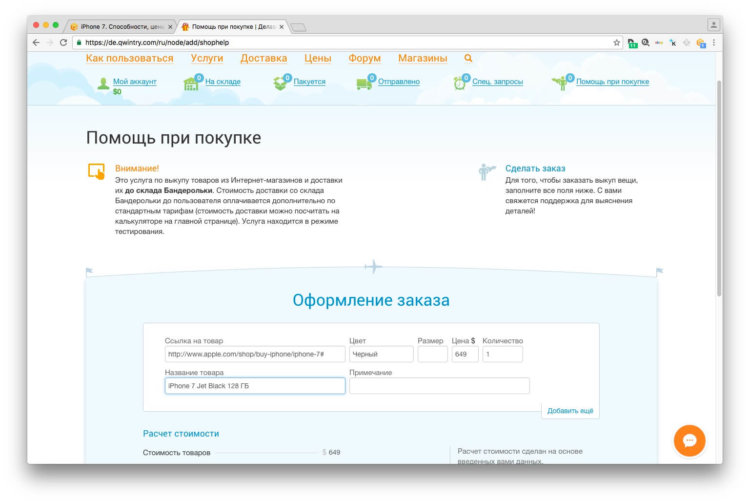Open the На складе link
The image size is (750, 503).
(223, 81)
